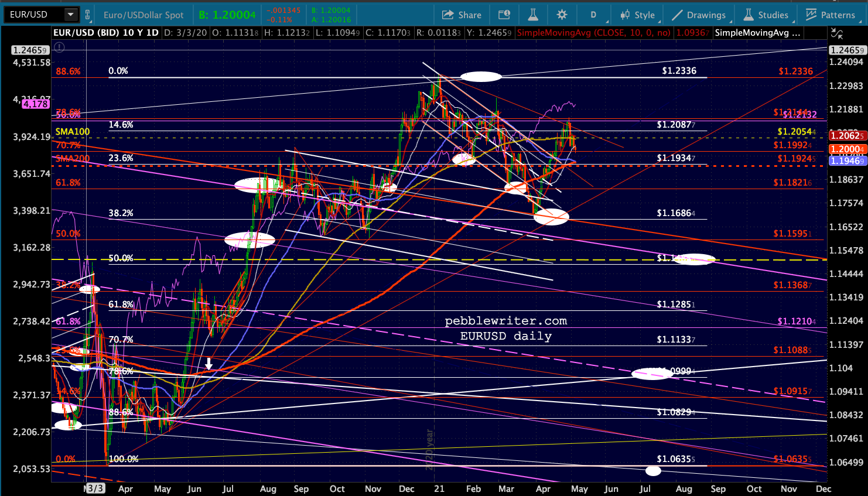Click the A: 1.20016 ask quote
Screen dimensions: 868x496
click(x=331, y=19)
